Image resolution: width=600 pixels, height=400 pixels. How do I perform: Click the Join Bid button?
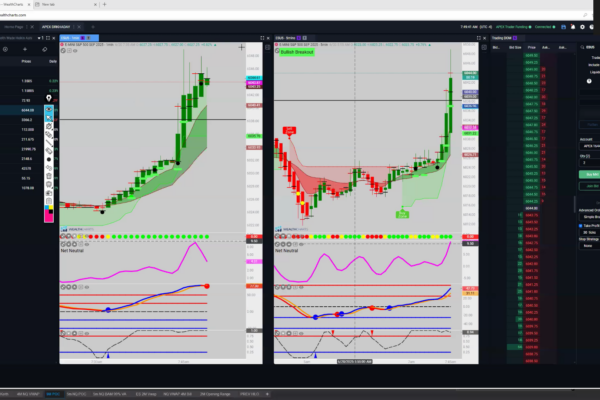(590, 186)
